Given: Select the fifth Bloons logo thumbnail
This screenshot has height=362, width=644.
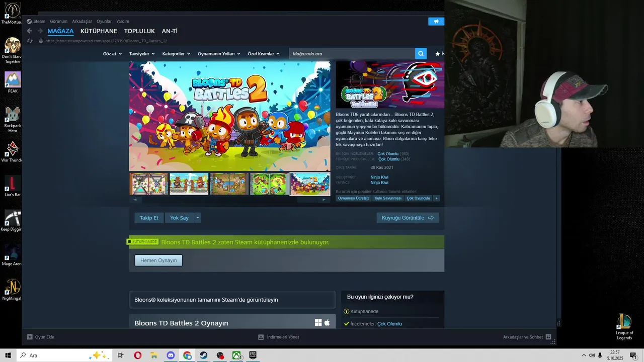Looking at the screenshot, I should pyautogui.click(x=310, y=184).
